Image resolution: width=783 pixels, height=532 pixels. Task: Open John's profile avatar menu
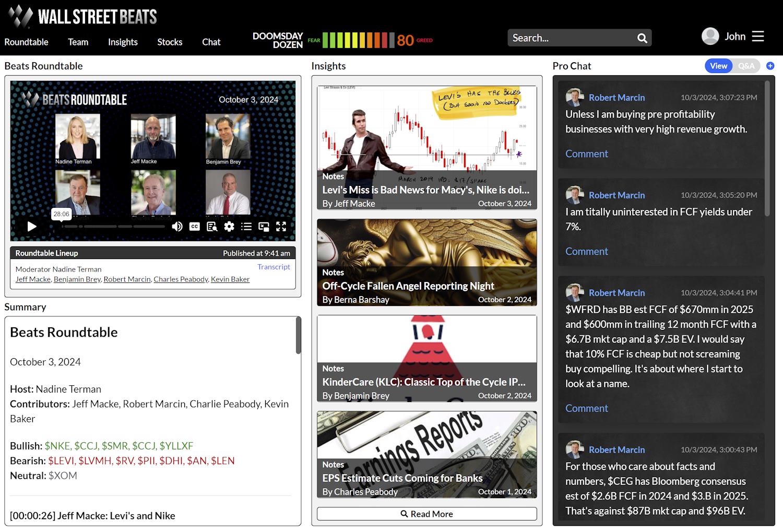point(709,36)
